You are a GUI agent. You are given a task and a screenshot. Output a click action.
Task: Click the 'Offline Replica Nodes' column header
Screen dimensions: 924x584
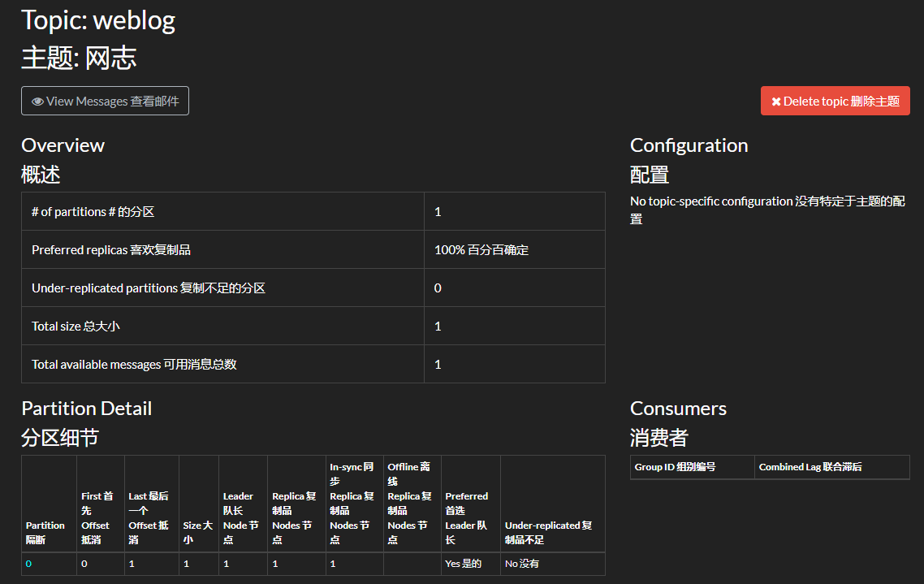pyautogui.click(x=410, y=503)
